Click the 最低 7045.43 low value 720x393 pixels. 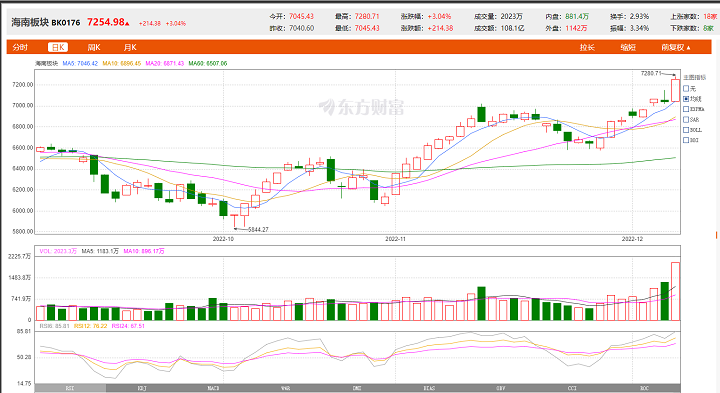(367, 28)
